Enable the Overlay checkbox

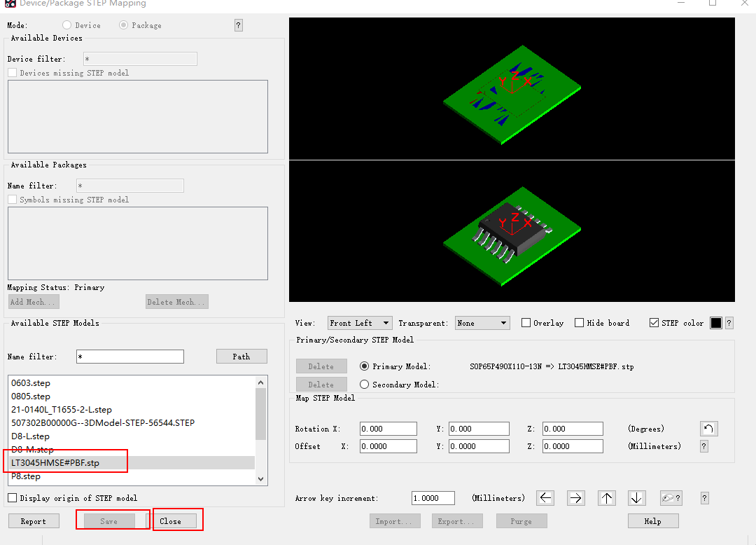tap(526, 322)
